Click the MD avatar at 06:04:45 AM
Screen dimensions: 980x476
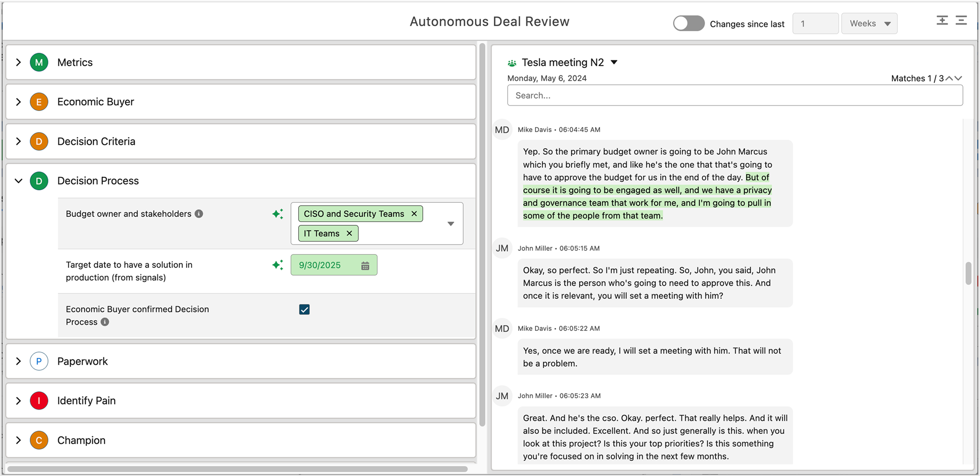[x=502, y=130]
